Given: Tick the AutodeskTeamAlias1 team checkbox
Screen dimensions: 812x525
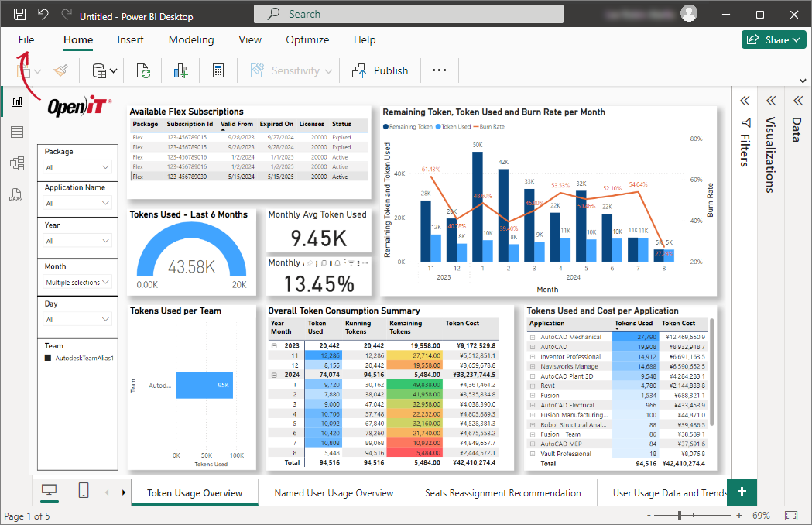Looking at the screenshot, I should coord(48,359).
